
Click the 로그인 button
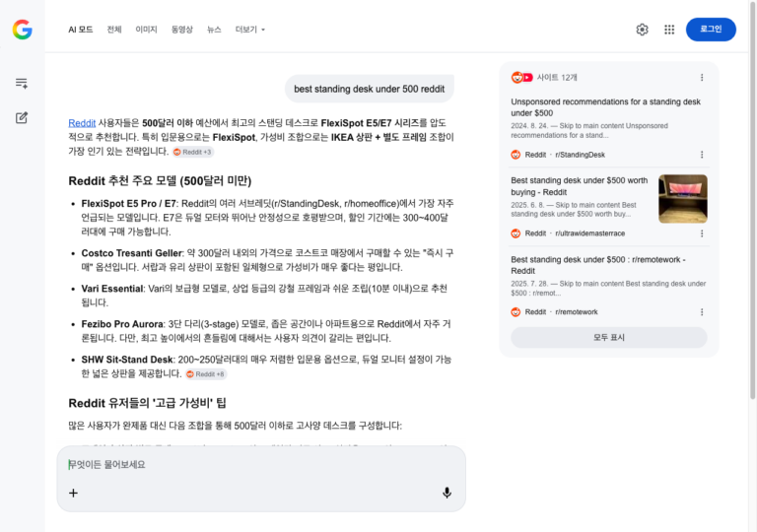(711, 30)
